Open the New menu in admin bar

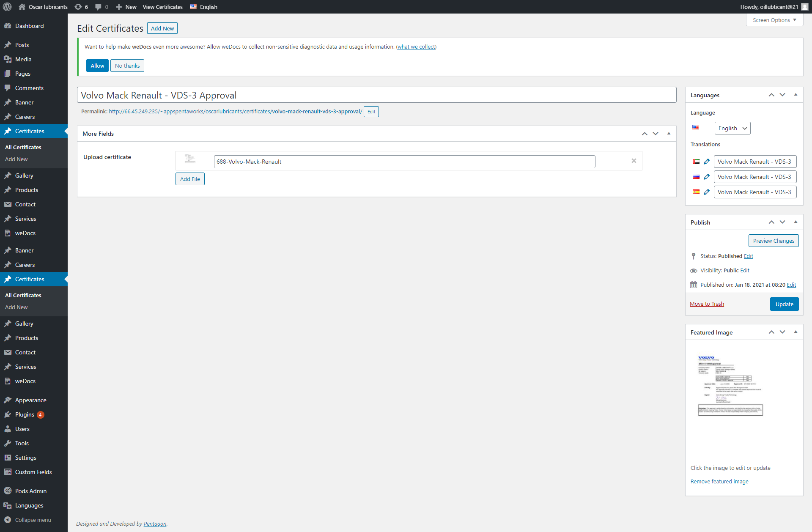tap(126, 7)
